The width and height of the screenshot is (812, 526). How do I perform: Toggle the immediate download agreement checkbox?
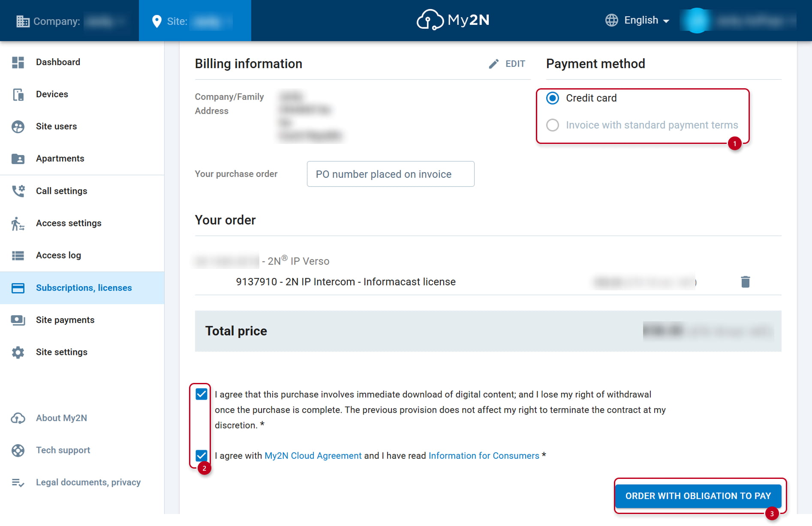tap(201, 394)
